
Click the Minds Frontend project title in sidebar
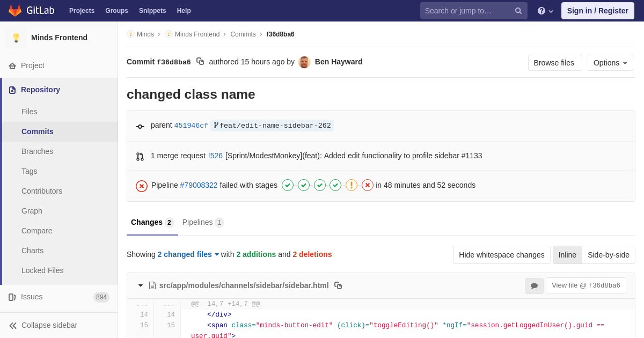tap(59, 38)
